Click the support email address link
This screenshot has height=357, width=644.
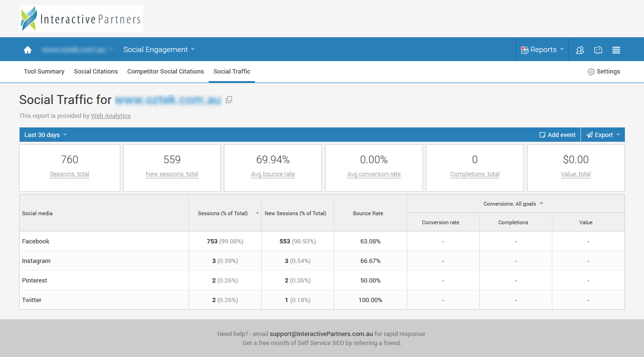(321, 334)
